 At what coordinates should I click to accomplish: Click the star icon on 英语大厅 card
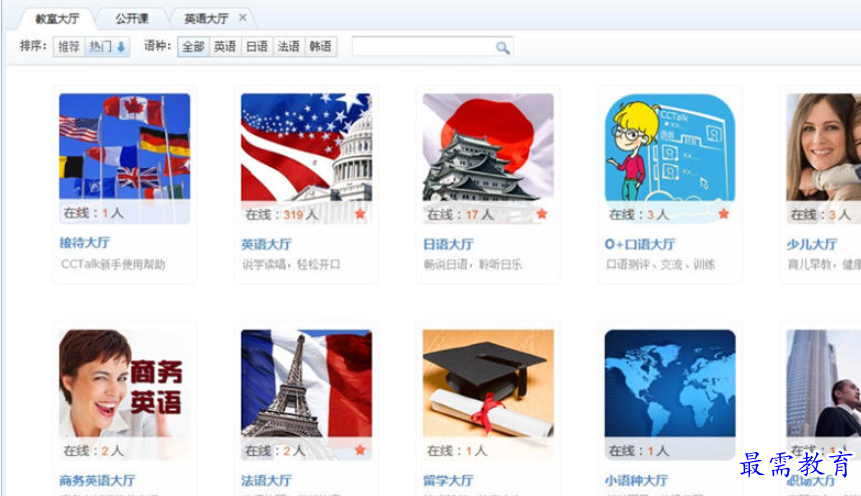click(360, 214)
